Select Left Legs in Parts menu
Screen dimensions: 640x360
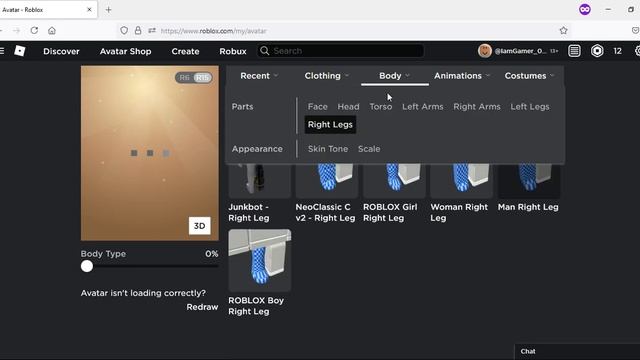(530, 107)
